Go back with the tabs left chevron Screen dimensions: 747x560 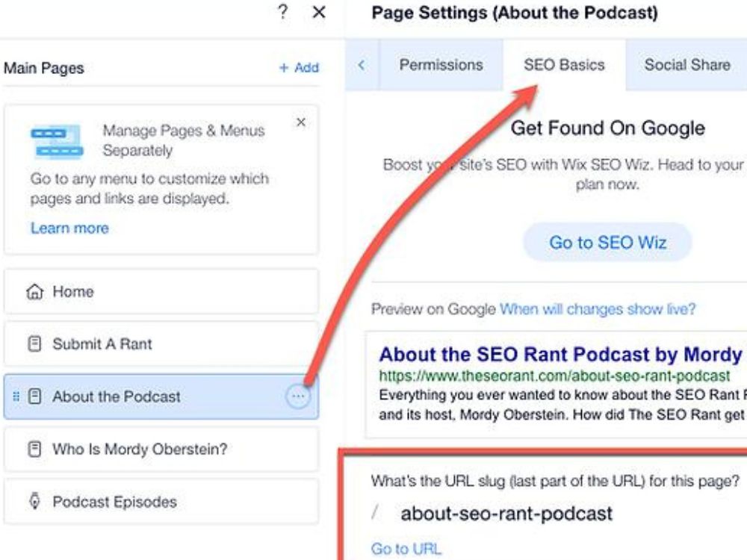[x=362, y=65]
